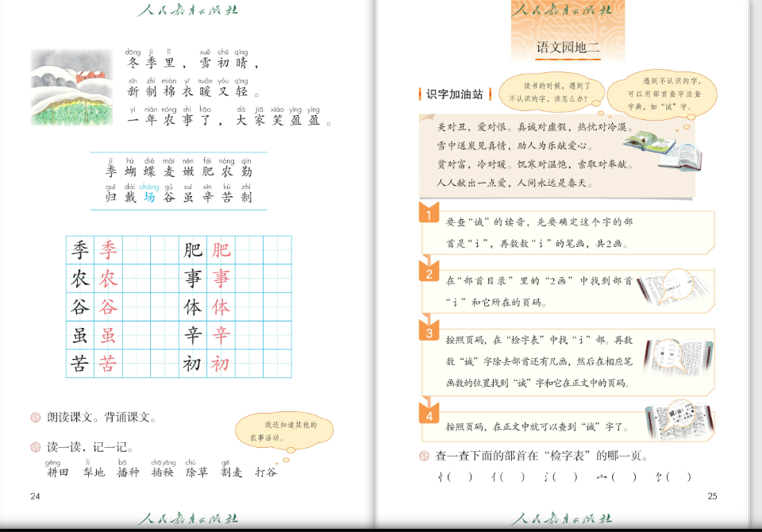Click page number 25
Image resolution: width=762 pixels, height=532 pixels.
713,496
